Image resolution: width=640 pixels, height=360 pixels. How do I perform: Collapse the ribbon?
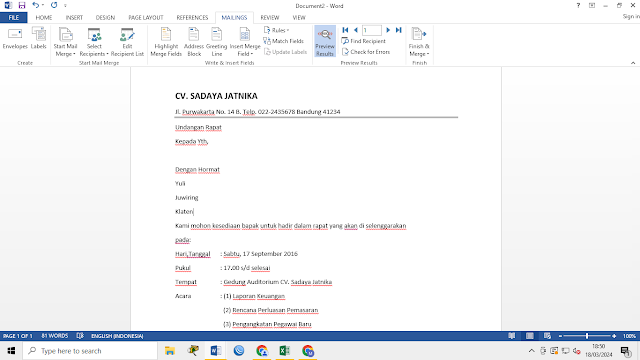pyautogui.click(x=633, y=63)
